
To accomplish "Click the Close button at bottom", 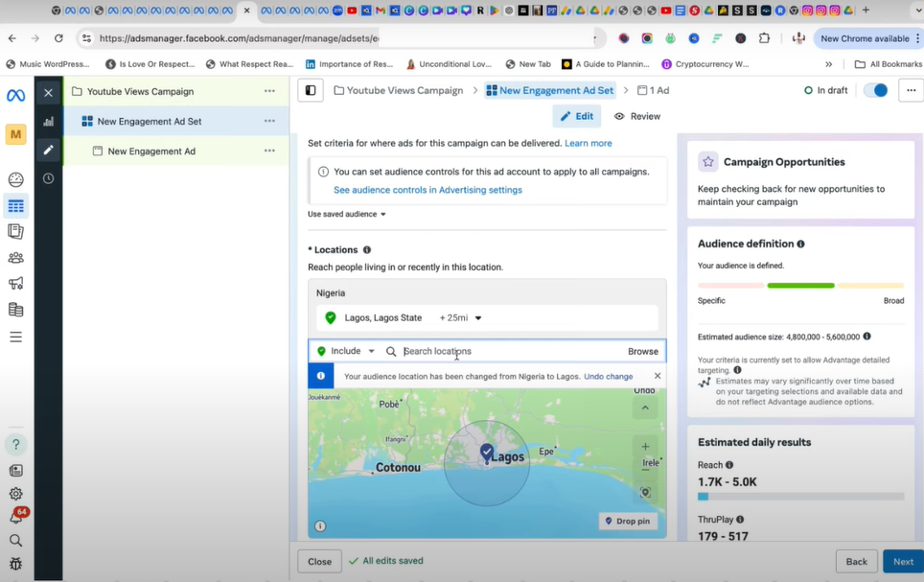I will pos(319,561).
